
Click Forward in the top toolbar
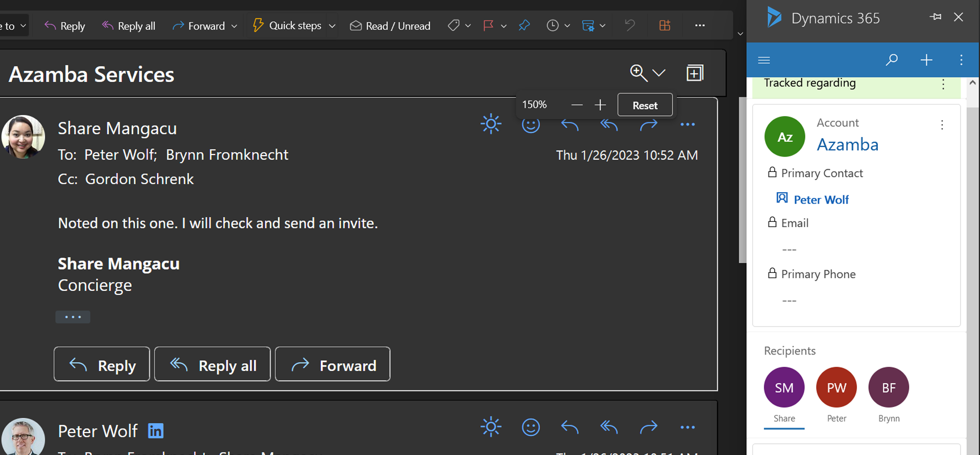(x=199, y=26)
